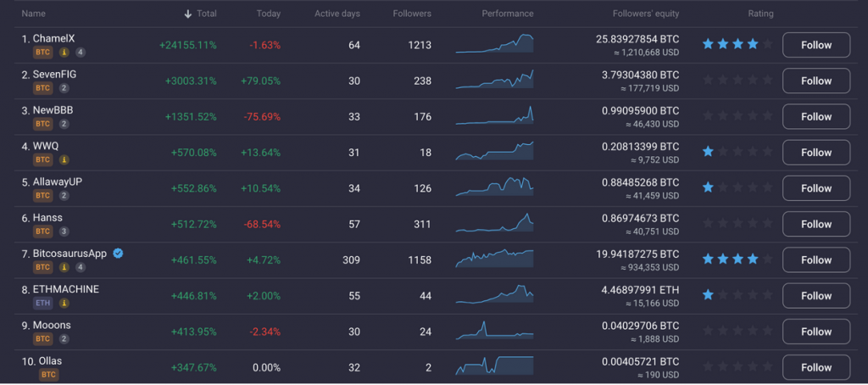Click the ETH badge under ETHMACHINE
Image resolution: width=868 pixels, height=385 pixels.
pos(42,303)
